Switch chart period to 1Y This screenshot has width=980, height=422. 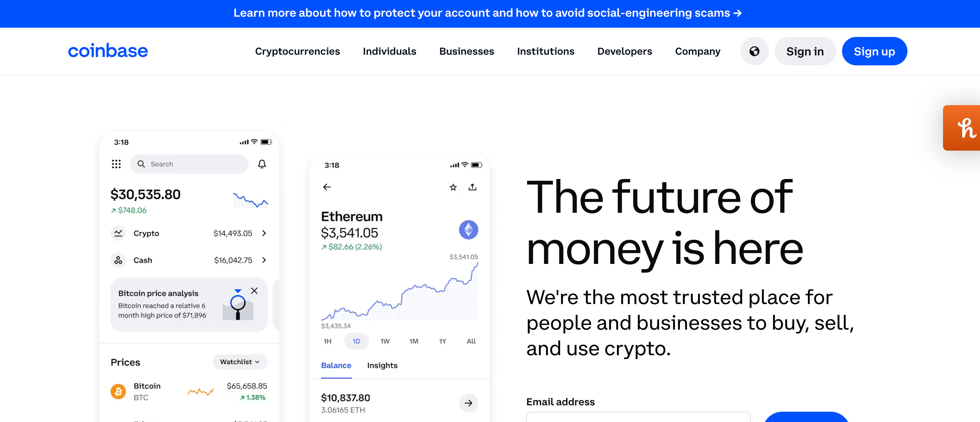[442, 341]
